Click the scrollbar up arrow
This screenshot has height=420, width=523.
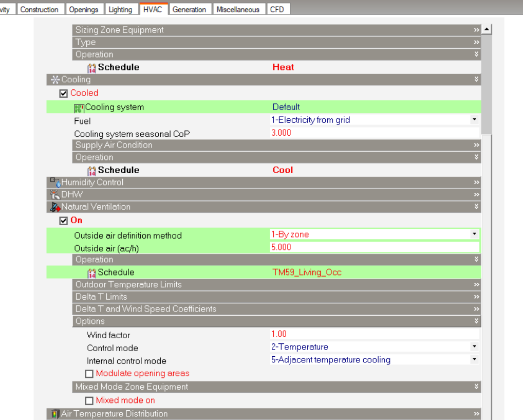[x=487, y=29]
